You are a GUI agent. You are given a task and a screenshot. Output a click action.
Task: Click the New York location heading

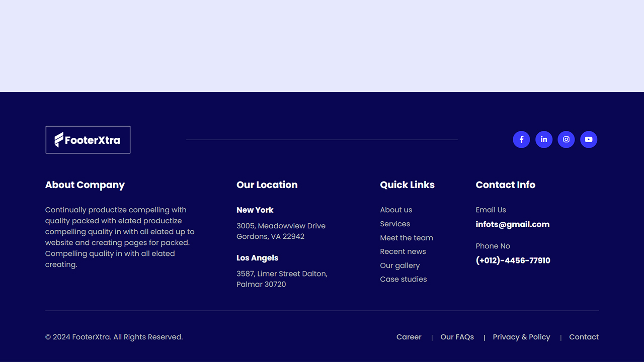(255, 210)
